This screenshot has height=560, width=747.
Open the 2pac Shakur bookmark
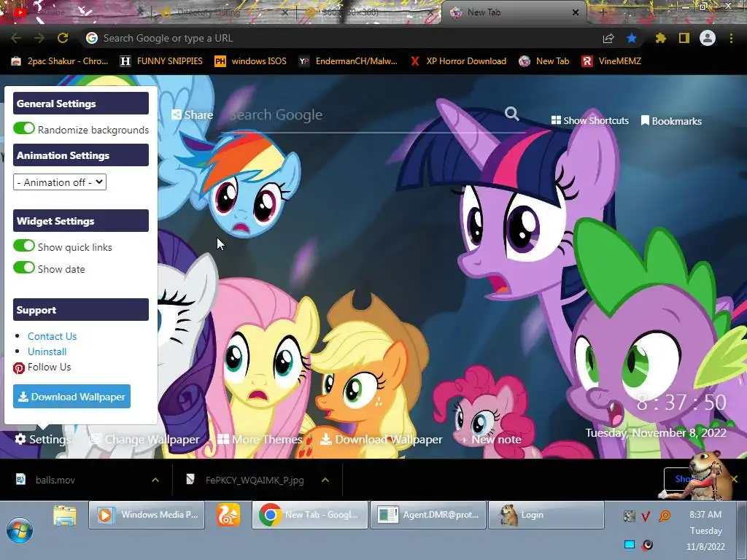(60, 61)
